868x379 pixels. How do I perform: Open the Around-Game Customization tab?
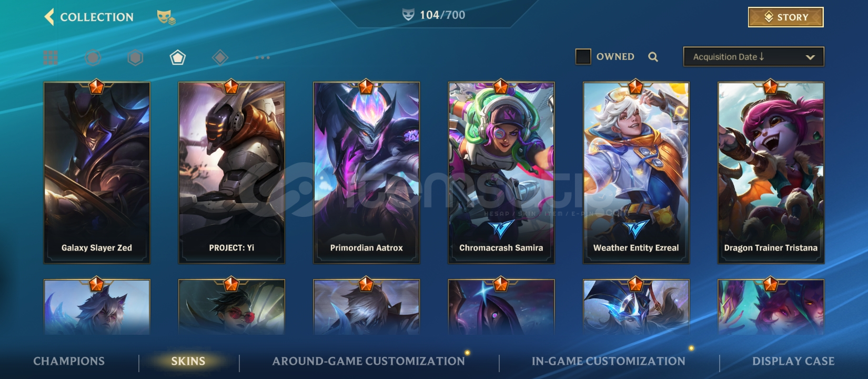coord(369,361)
